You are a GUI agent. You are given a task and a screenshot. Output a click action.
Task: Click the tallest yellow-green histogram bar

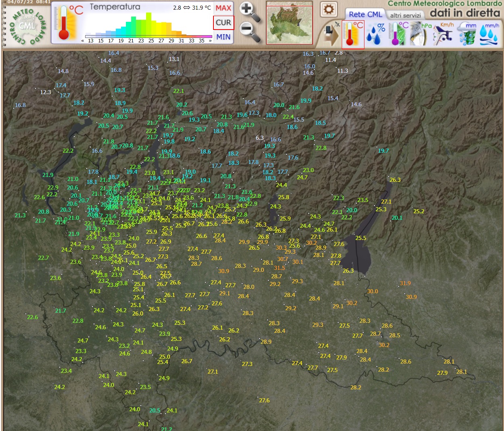click(x=148, y=24)
